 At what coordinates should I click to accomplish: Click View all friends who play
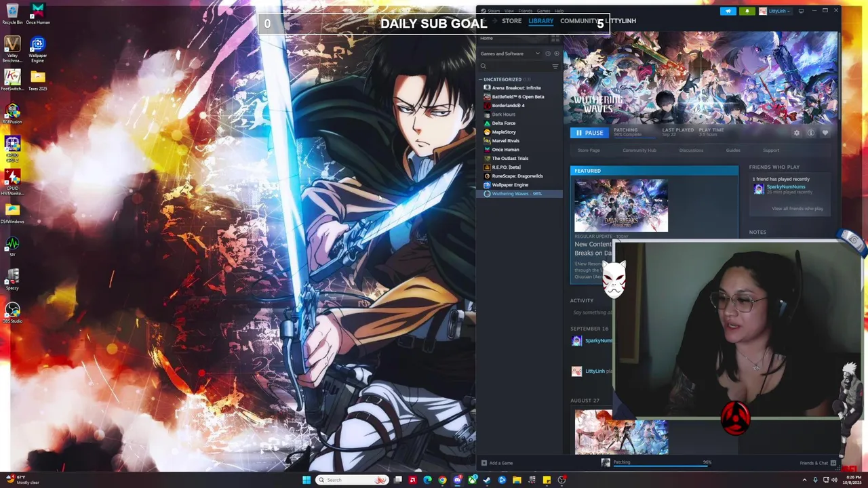tap(797, 209)
